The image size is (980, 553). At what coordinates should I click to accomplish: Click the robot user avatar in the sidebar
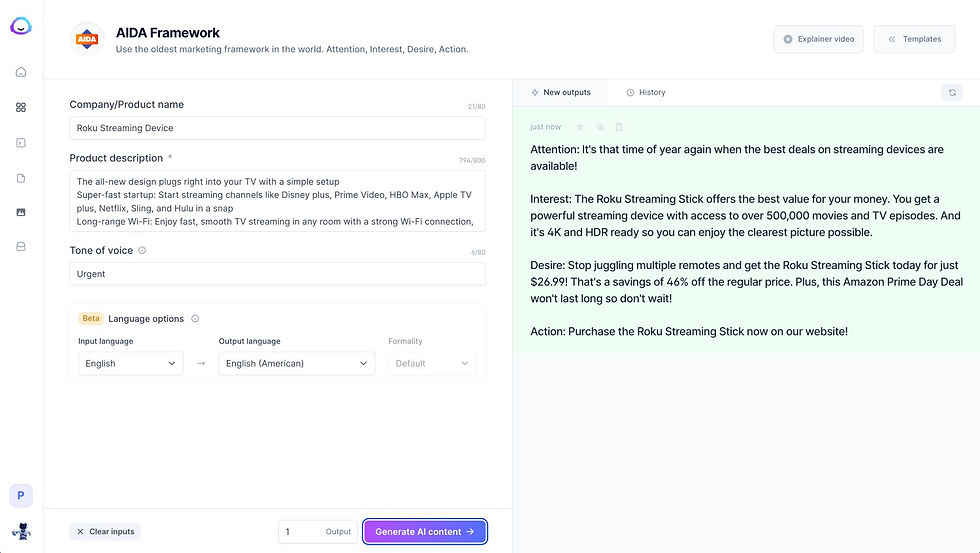tap(21, 531)
